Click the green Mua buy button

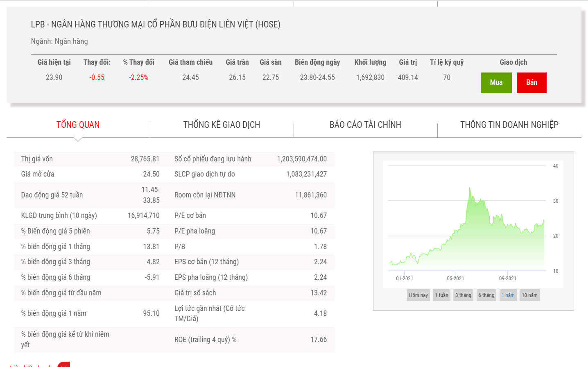(x=496, y=82)
